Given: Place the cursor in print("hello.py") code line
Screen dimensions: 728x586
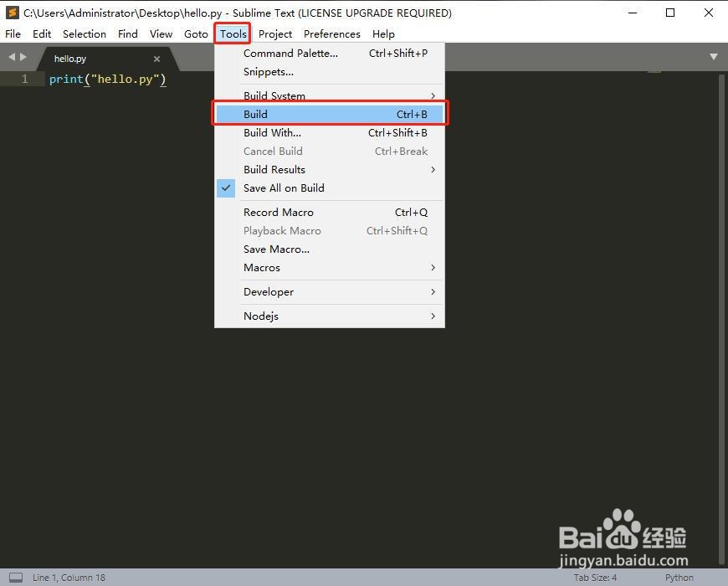Looking at the screenshot, I should click(108, 80).
